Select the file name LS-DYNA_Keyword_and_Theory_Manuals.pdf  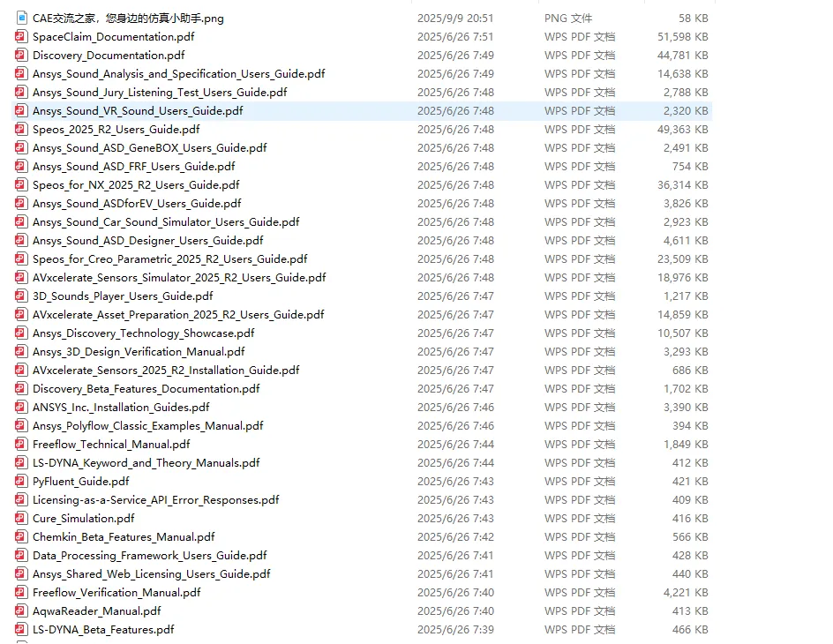click(146, 463)
